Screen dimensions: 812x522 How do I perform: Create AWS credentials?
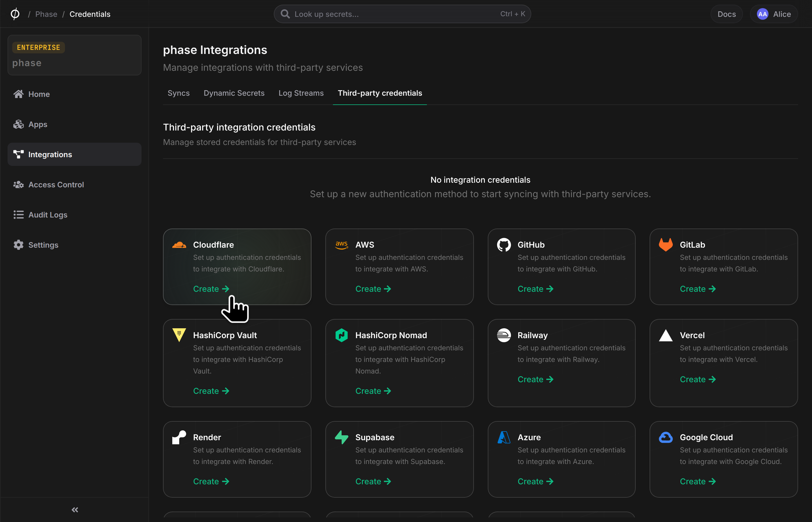click(x=373, y=289)
